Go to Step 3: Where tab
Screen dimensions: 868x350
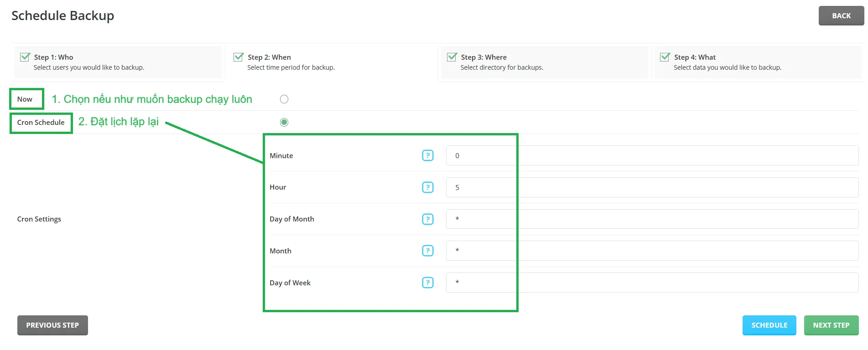click(x=545, y=62)
